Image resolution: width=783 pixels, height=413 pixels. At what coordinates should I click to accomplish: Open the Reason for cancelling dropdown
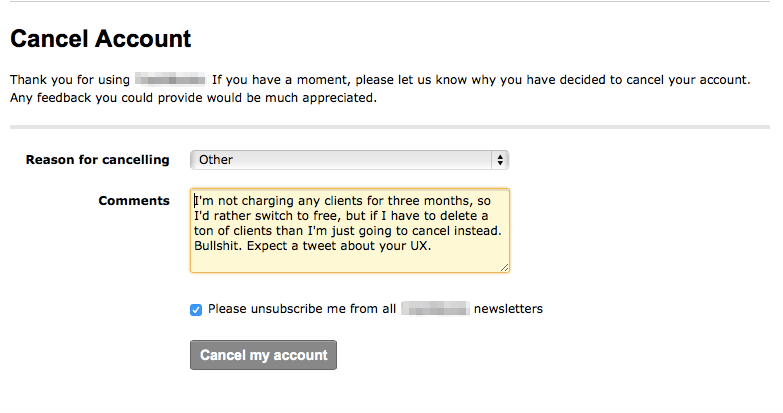[x=349, y=160]
